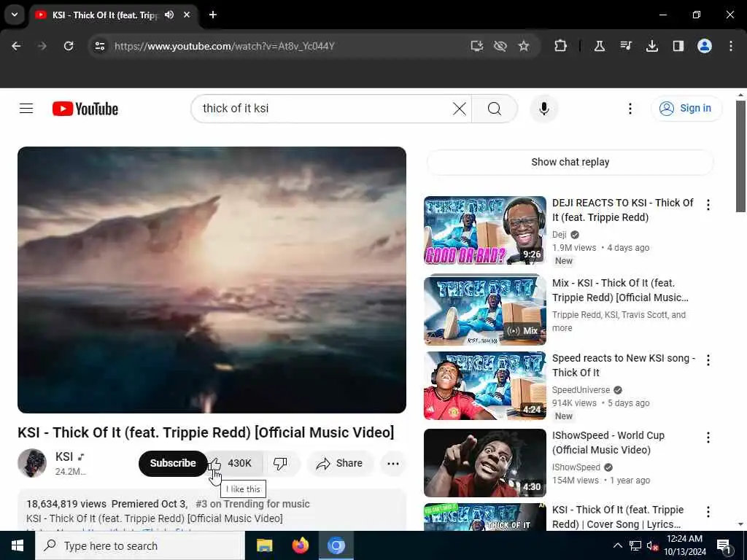Go to the YouTube home logo
Screen dimensions: 747x560
tap(85, 109)
